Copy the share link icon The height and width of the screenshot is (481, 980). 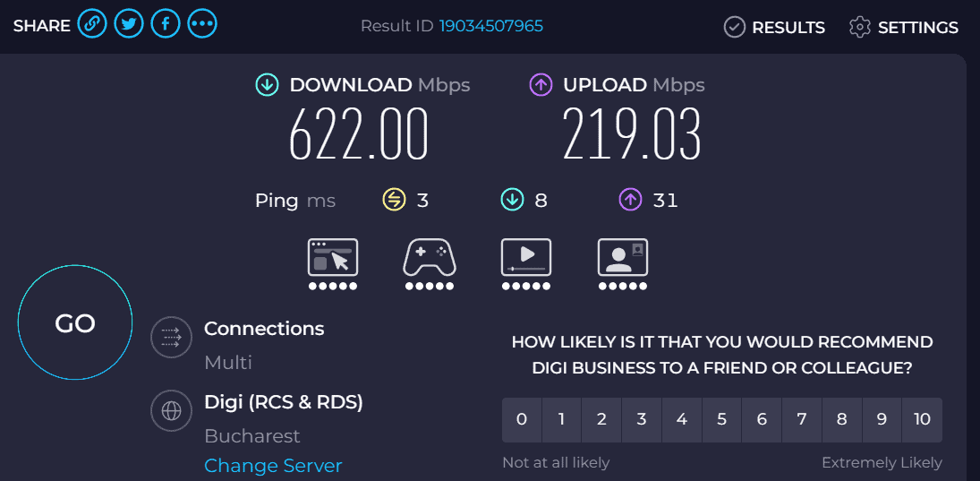pyautogui.click(x=91, y=24)
